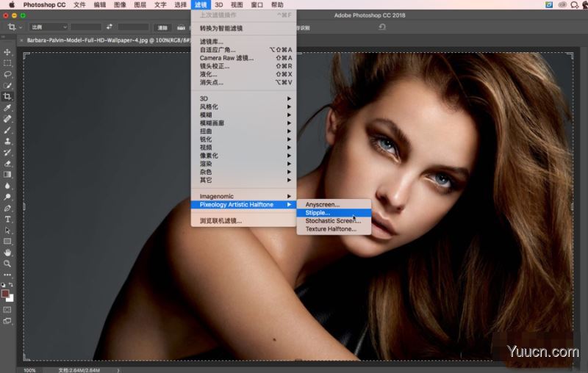Switch to the Barbara-Palvin-Model wallpaper document tab

109,40
